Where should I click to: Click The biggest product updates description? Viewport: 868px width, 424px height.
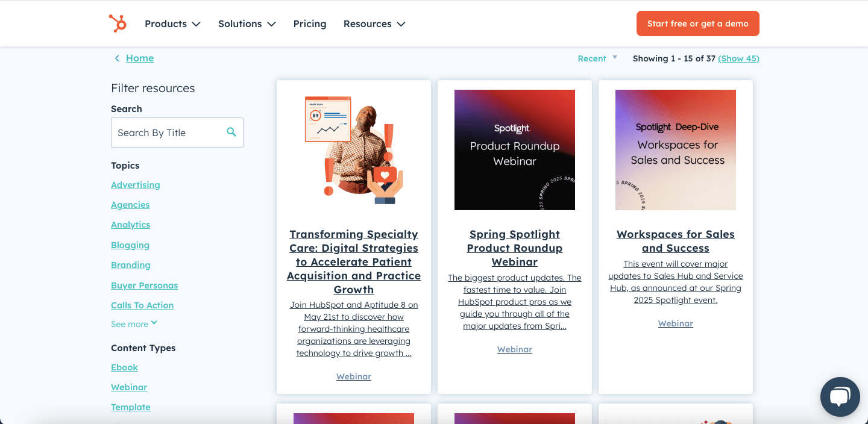(x=515, y=302)
